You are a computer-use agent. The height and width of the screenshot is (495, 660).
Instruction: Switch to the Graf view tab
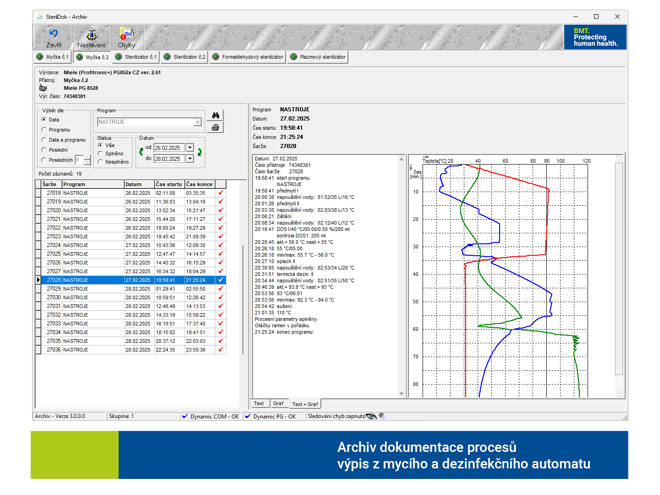277,404
